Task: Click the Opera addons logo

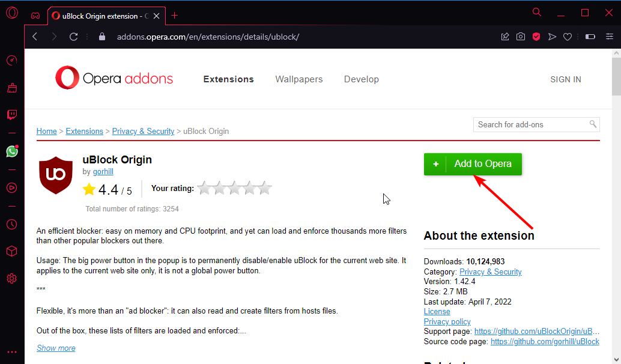Action: [x=114, y=78]
